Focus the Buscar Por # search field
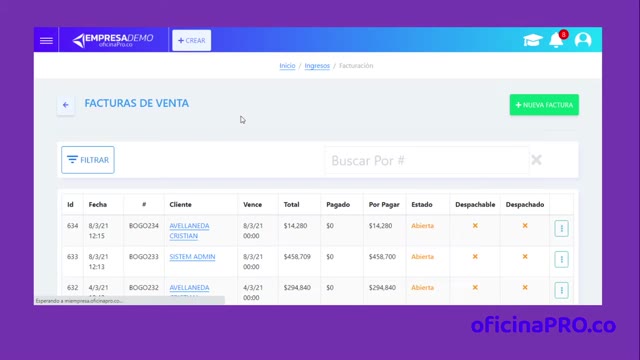 pos(427,160)
